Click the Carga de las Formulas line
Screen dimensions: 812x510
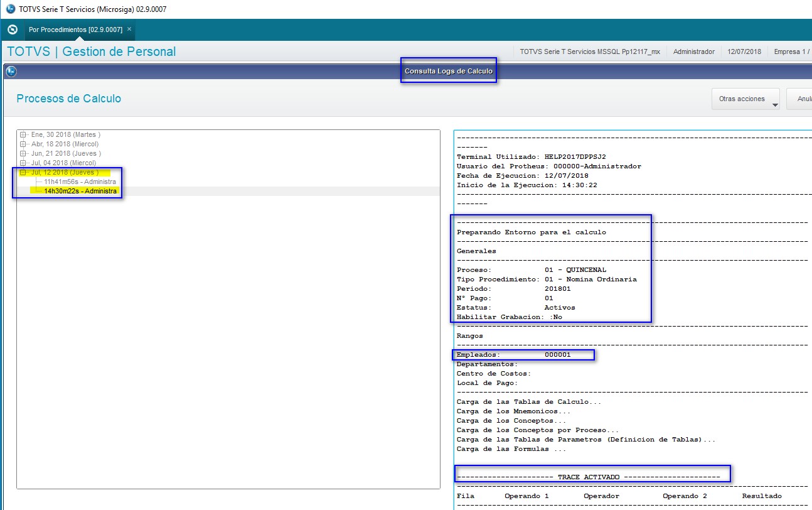tap(511, 449)
